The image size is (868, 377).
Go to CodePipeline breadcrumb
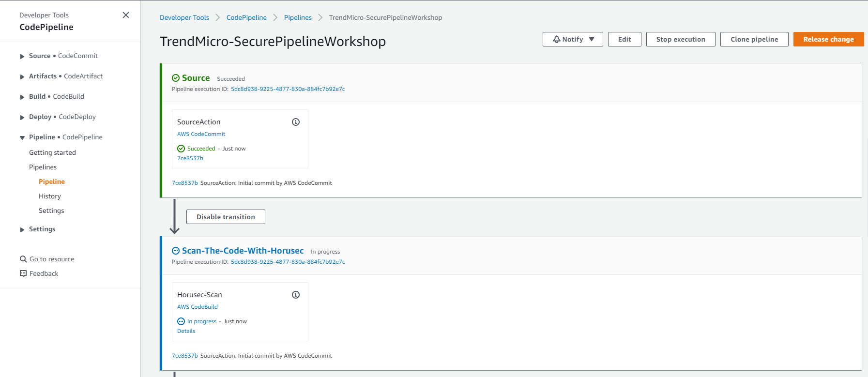click(x=246, y=17)
